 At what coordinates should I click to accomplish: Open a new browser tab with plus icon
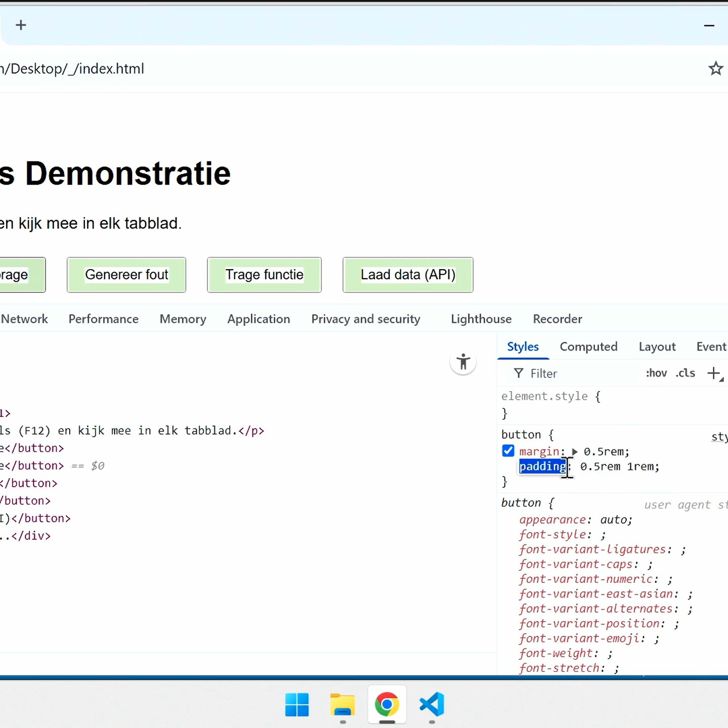21,25
